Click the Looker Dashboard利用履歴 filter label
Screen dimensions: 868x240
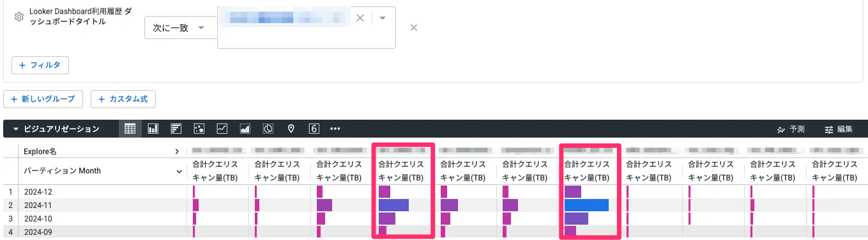tap(80, 16)
